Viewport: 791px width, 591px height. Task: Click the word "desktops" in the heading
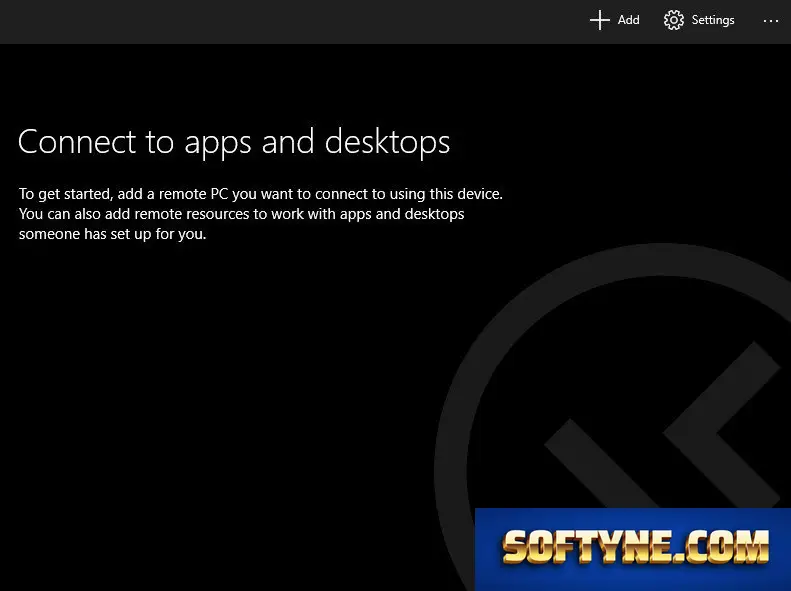coord(387,142)
